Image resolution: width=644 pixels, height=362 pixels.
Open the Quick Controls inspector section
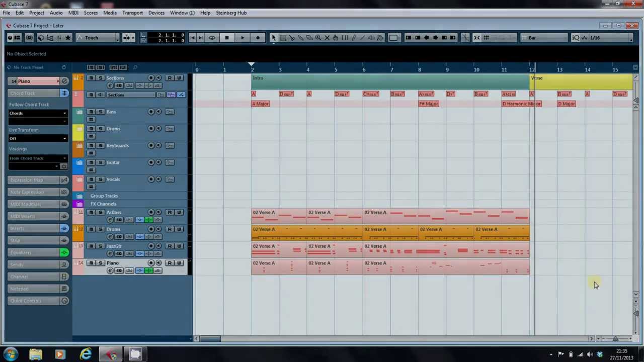pyautogui.click(x=34, y=301)
